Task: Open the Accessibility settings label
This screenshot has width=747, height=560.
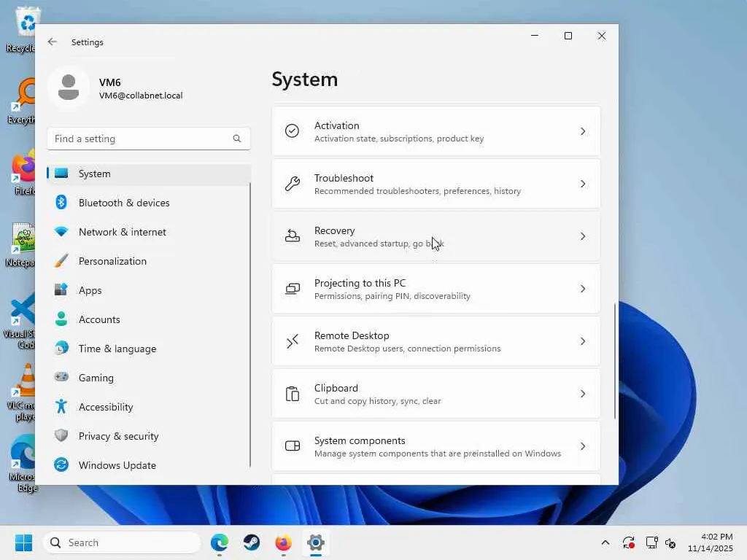Action: [x=106, y=407]
